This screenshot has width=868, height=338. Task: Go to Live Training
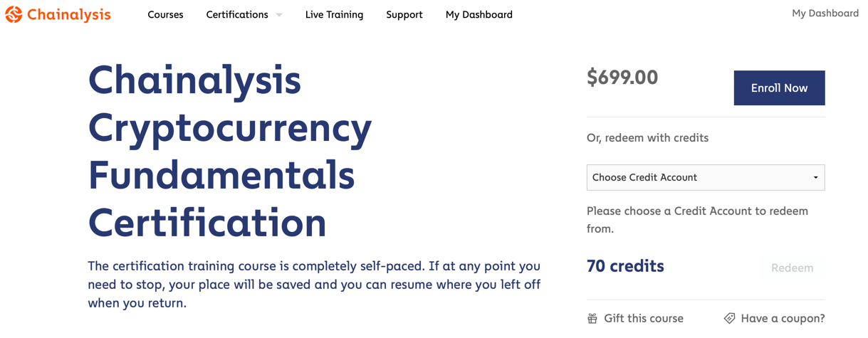(x=334, y=14)
